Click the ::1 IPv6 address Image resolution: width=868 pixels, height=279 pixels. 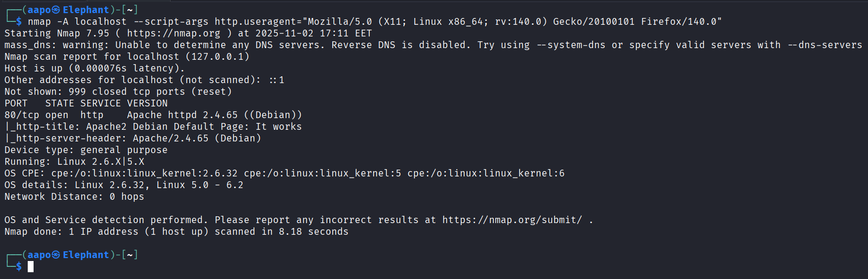276,80
